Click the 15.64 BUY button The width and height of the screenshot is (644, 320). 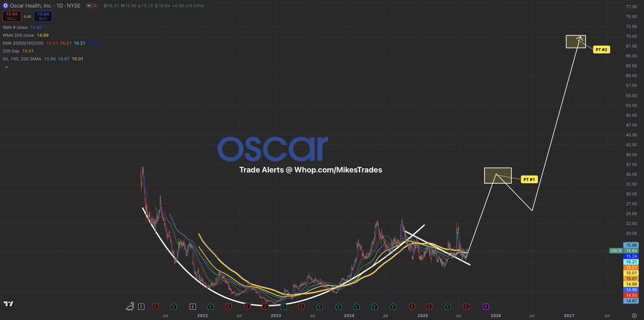(x=42, y=17)
